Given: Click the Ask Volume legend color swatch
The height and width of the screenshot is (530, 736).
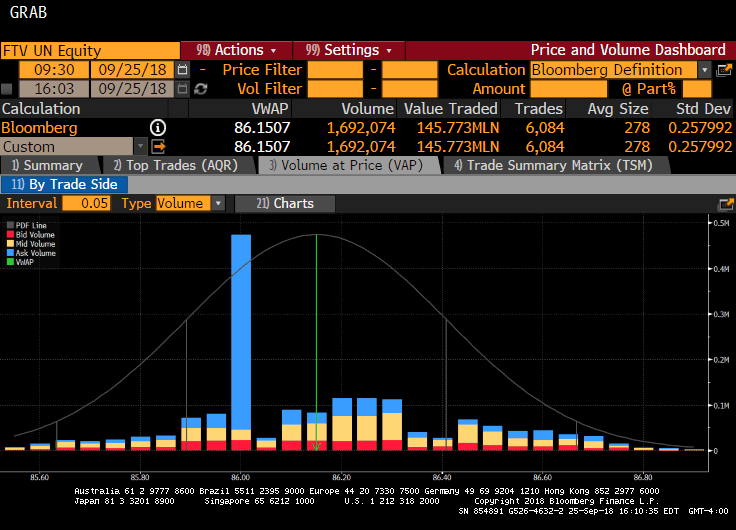Looking at the screenshot, I should click(11, 253).
